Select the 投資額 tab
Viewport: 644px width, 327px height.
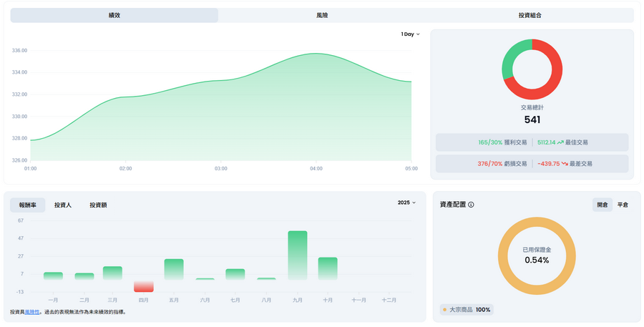click(x=98, y=205)
